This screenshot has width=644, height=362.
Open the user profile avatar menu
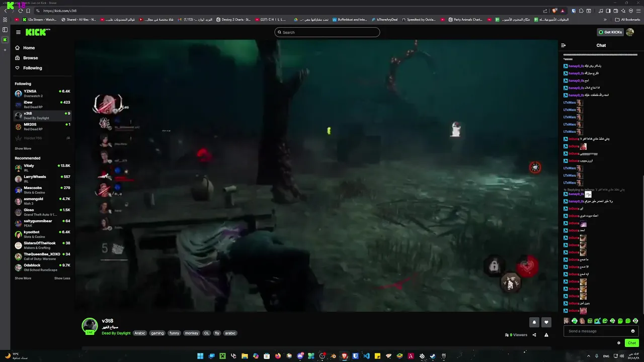pyautogui.click(x=630, y=32)
